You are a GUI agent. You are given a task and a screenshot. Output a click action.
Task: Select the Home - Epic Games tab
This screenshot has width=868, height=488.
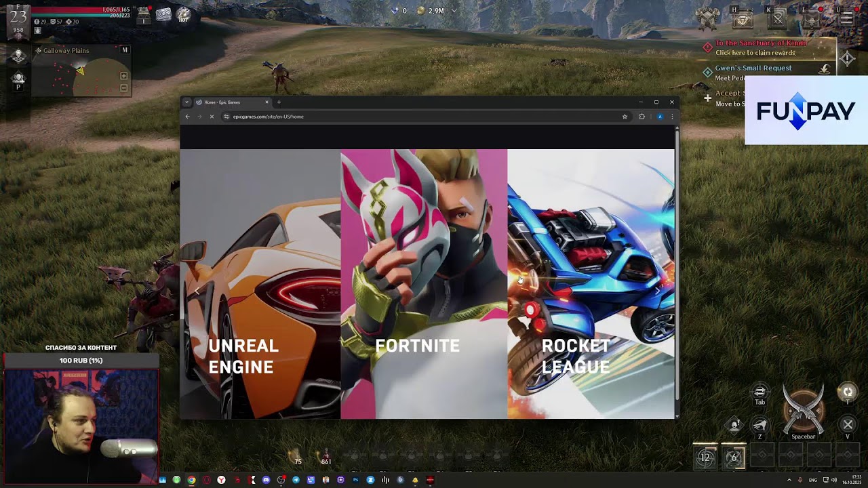(232, 102)
